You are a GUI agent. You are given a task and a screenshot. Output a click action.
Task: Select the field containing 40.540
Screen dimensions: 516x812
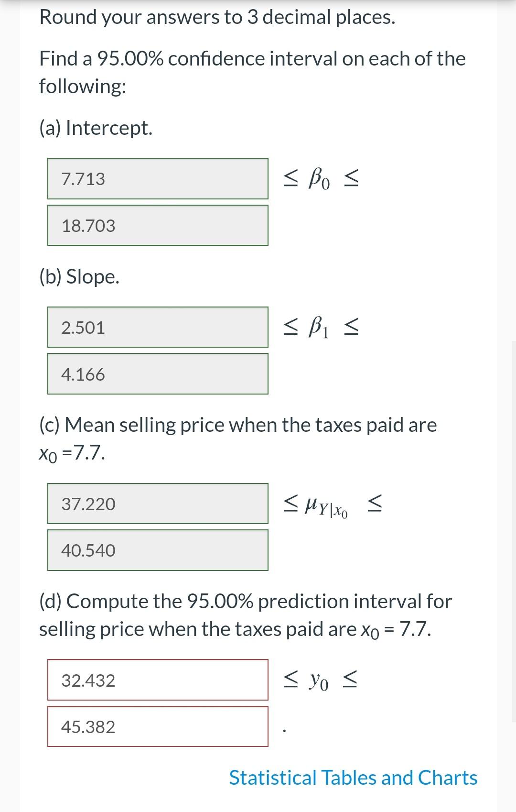(158, 550)
